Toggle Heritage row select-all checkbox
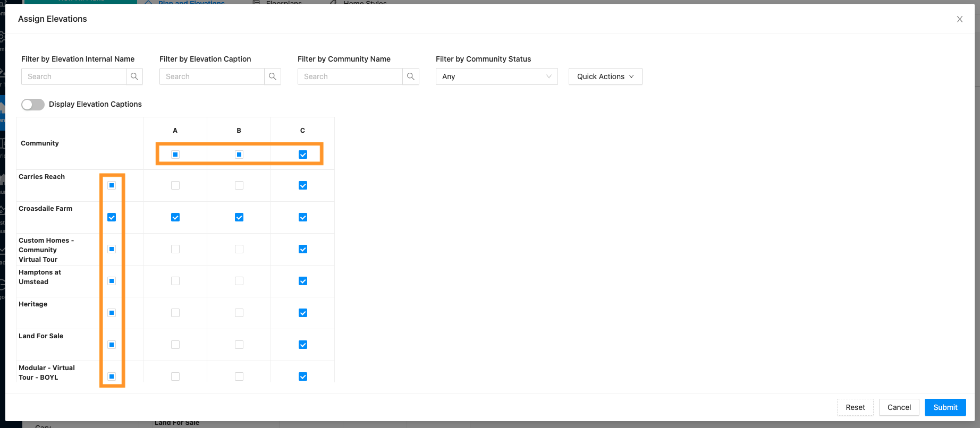Image resolution: width=980 pixels, height=428 pixels. (x=112, y=313)
